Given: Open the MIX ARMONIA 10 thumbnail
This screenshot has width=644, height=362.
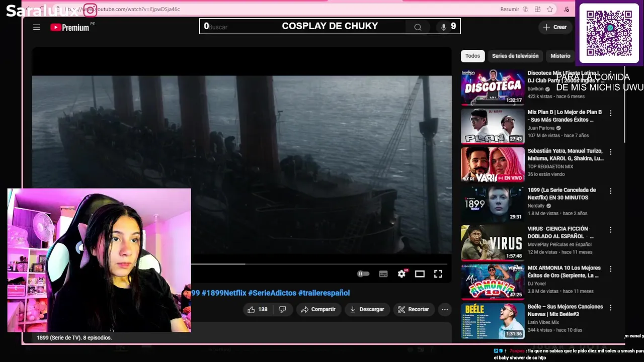Looking at the screenshot, I should pyautogui.click(x=493, y=282).
